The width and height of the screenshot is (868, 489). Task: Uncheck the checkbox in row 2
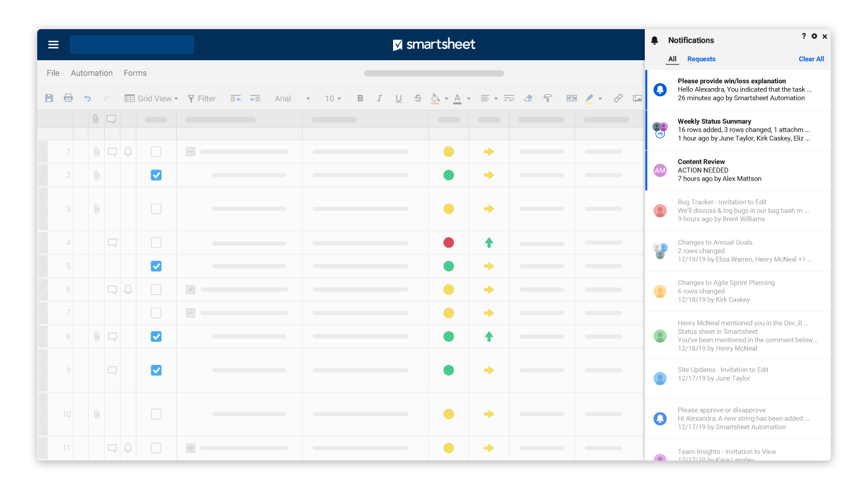pyautogui.click(x=156, y=175)
